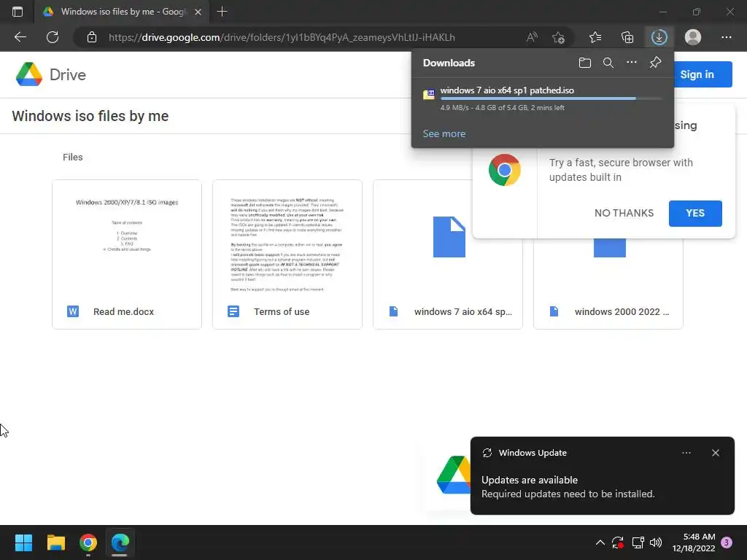
Task: Open the Windows Start menu
Action: click(x=23, y=542)
